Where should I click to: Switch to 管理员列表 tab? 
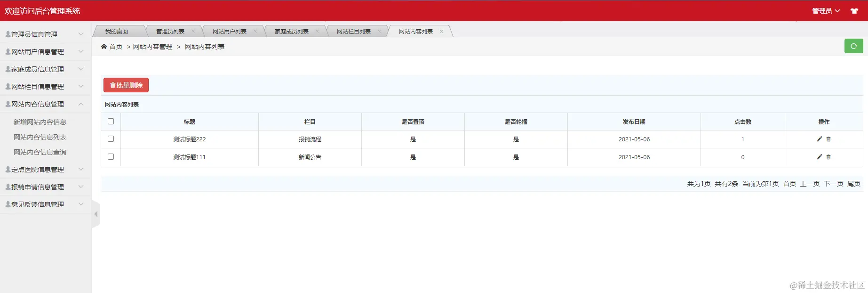point(170,32)
